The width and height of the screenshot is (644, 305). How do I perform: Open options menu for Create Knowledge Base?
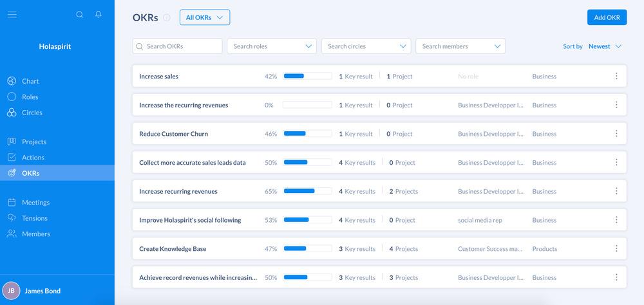pos(616,248)
